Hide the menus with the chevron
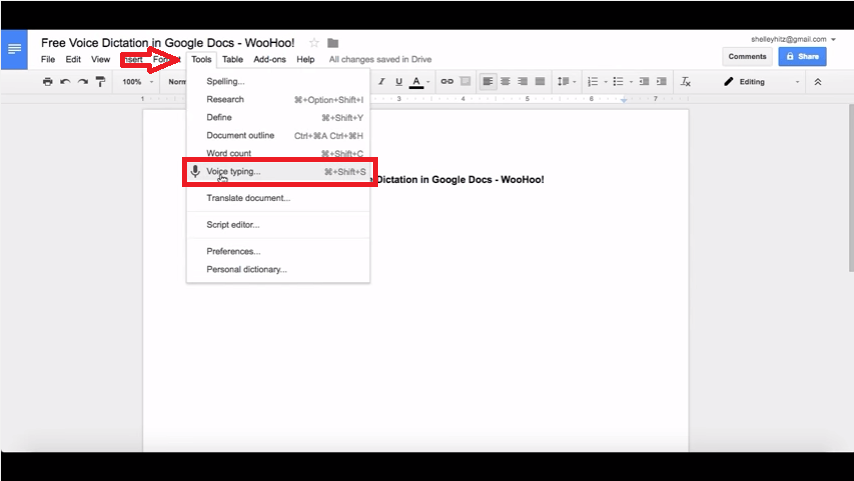 pyautogui.click(x=818, y=82)
